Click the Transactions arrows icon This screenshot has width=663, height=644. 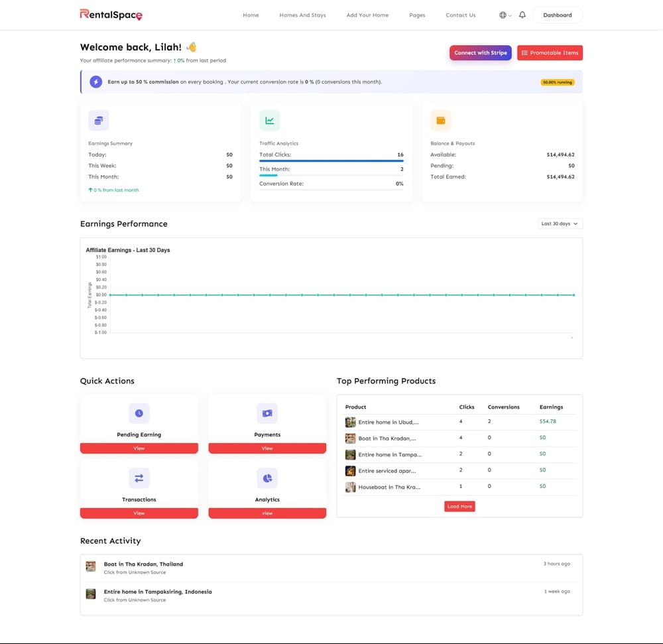pos(139,478)
